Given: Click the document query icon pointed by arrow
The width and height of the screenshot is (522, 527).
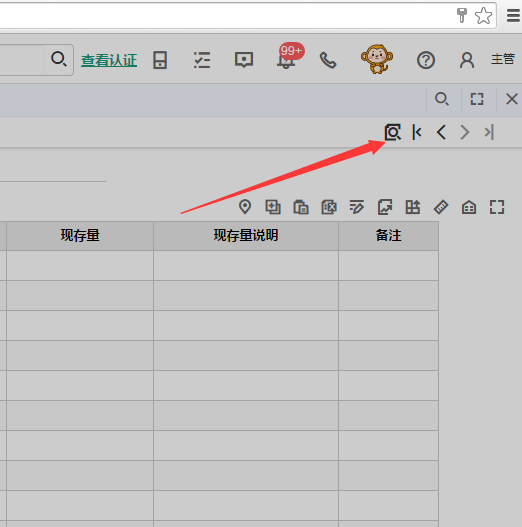Looking at the screenshot, I should click(x=393, y=132).
